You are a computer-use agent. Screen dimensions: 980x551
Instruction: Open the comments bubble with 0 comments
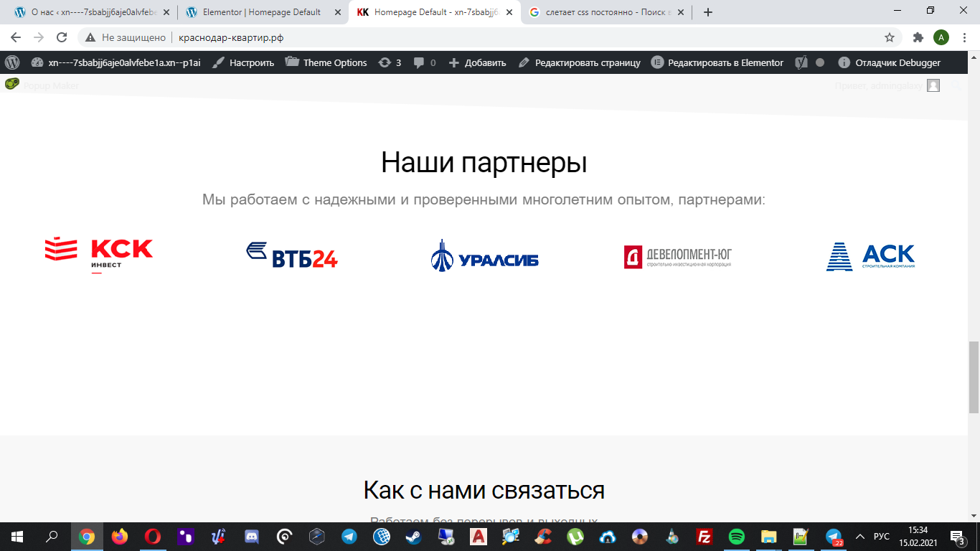coord(425,62)
